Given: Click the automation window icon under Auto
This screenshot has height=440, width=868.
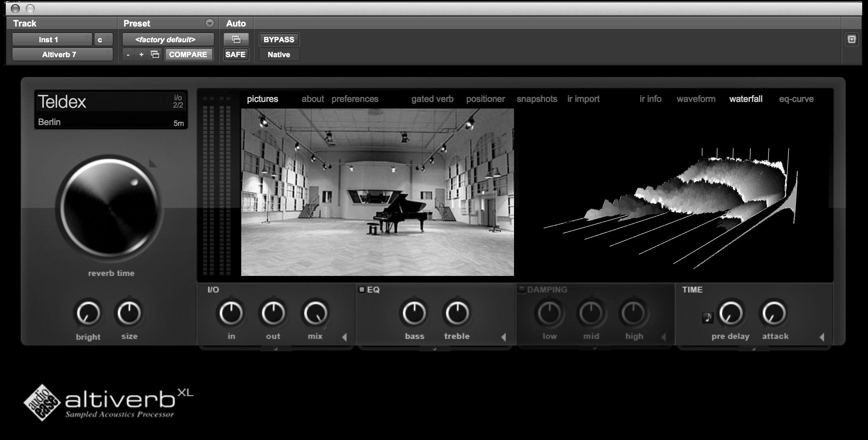Looking at the screenshot, I should tap(236, 39).
